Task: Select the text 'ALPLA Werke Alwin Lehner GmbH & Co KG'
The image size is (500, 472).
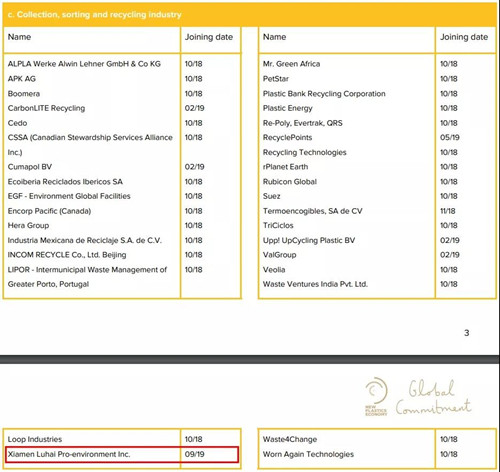Action: click(84, 64)
